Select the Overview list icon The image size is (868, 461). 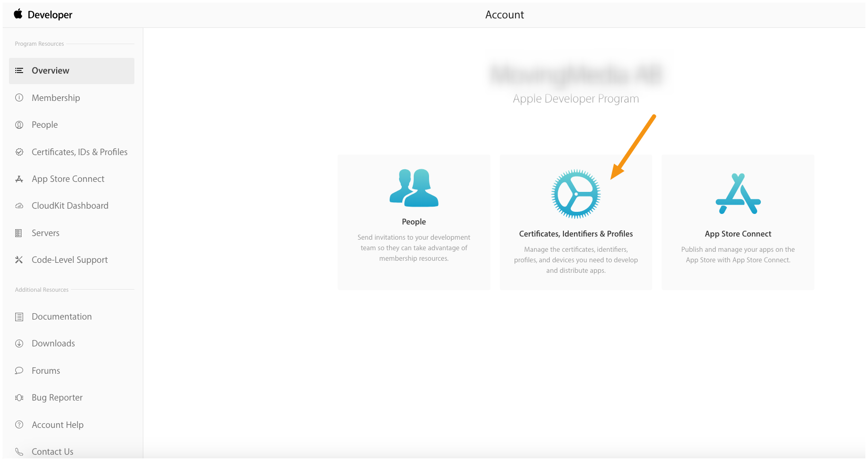pyautogui.click(x=19, y=70)
